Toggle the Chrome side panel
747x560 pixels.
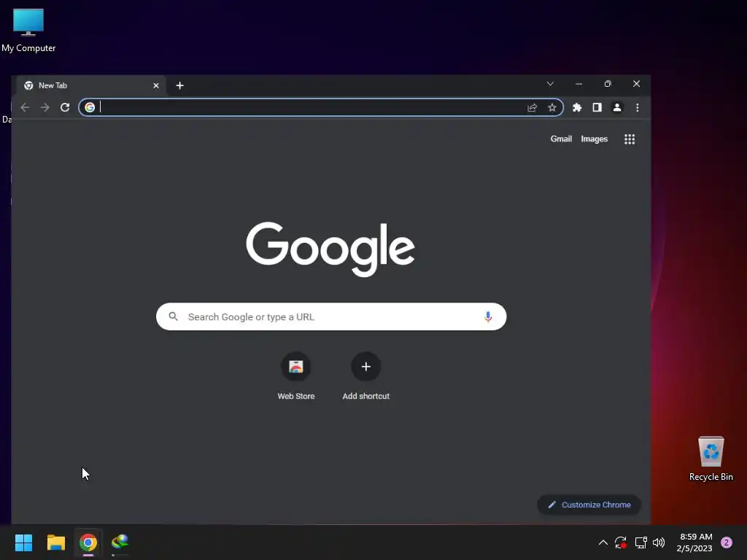point(597,108)
